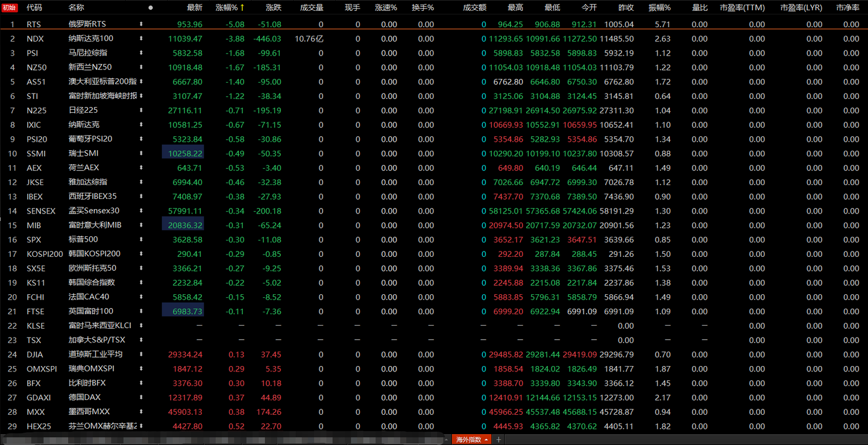
Task: Sort by the 代码 column header
Action: pyautogui.click(x=34, y=8)
